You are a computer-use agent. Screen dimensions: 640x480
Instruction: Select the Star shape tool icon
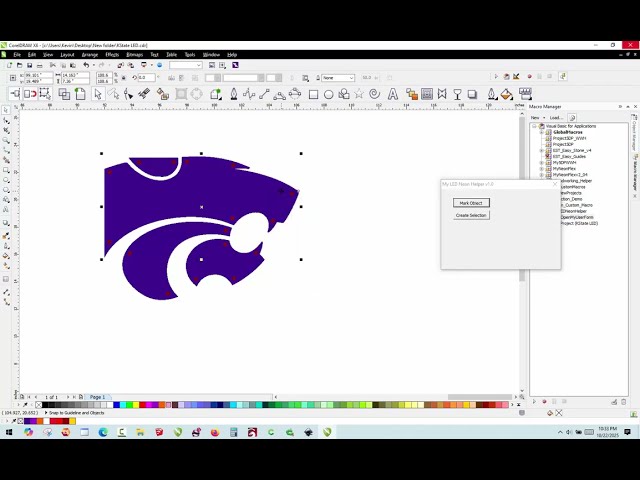pyautogui.click(x=359, y=94)
